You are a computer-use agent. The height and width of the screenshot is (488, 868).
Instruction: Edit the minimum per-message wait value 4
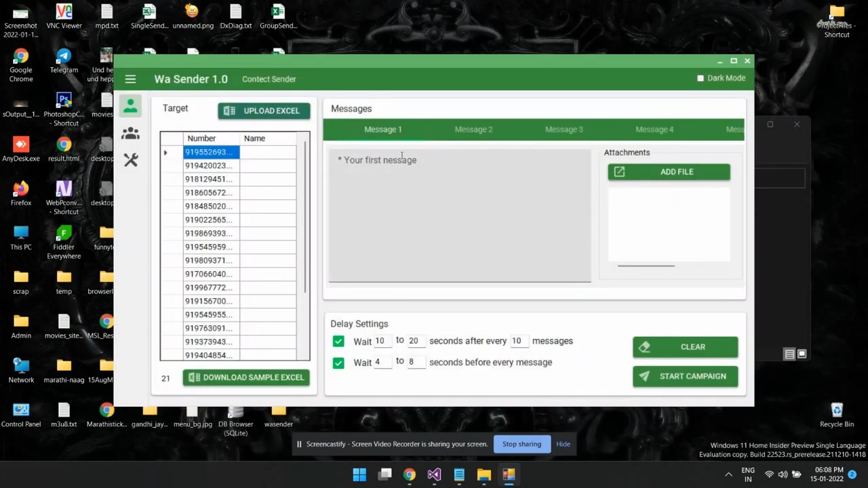(382, 363)
